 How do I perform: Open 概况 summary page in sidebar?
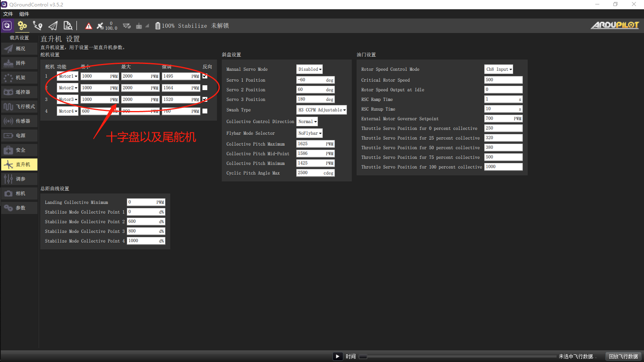pos(19,49)
